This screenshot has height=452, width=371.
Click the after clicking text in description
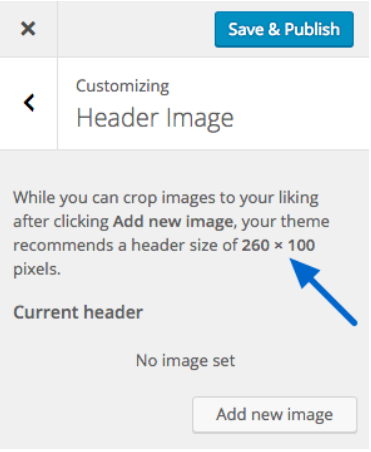(x=61, y=221)
